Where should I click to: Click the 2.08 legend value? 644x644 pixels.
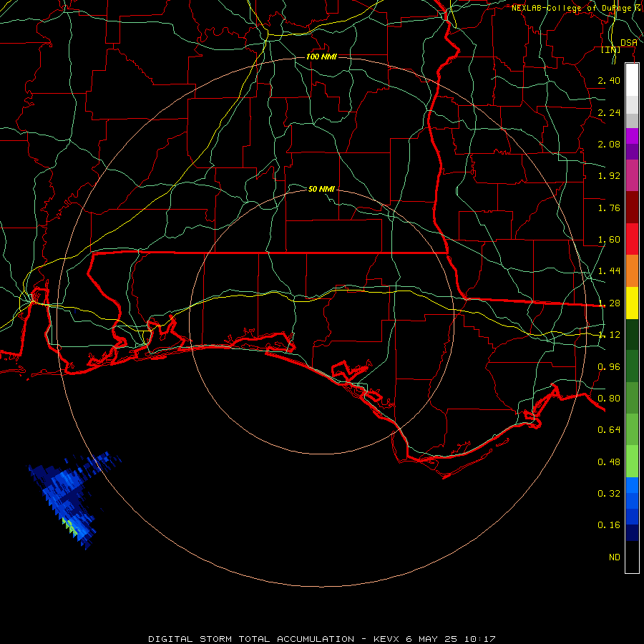tap(609, 144)
